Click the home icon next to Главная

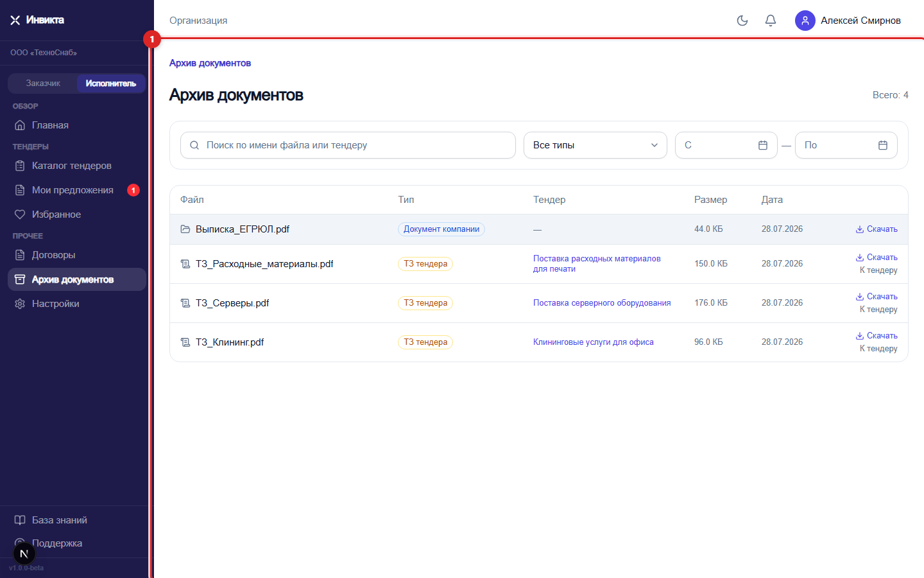(x=20, y=125)
